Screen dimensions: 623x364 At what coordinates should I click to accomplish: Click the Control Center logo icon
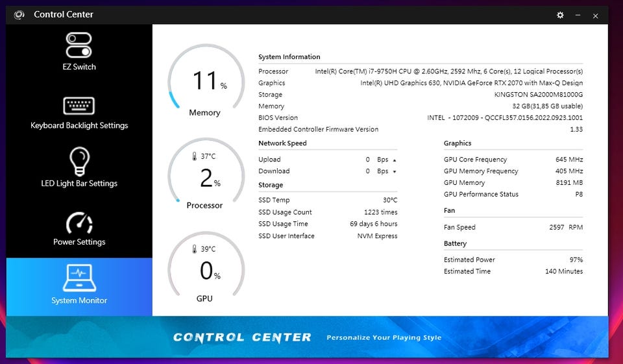click(x=19, y=15)
